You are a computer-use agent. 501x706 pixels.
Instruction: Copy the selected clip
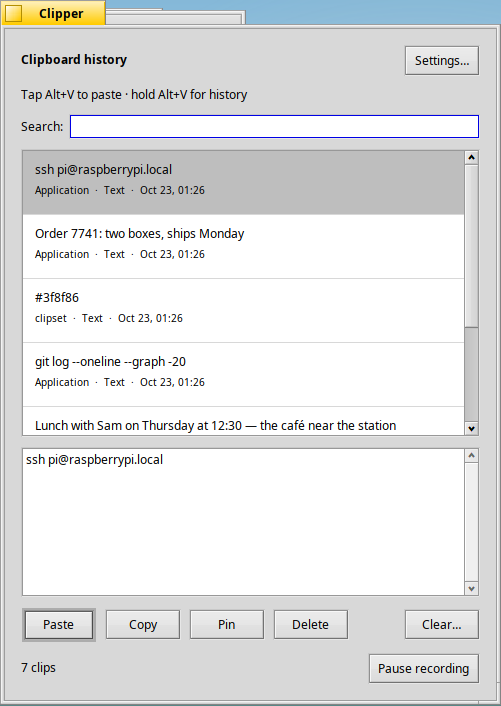click(x=143, y=625)
